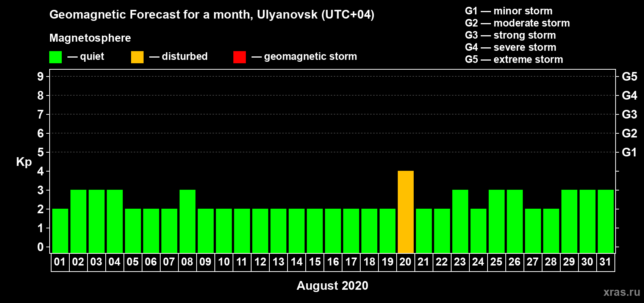This screenshot has height=303, width=644.
Task: Select the green bar for day 08
Action: [188, 221]
